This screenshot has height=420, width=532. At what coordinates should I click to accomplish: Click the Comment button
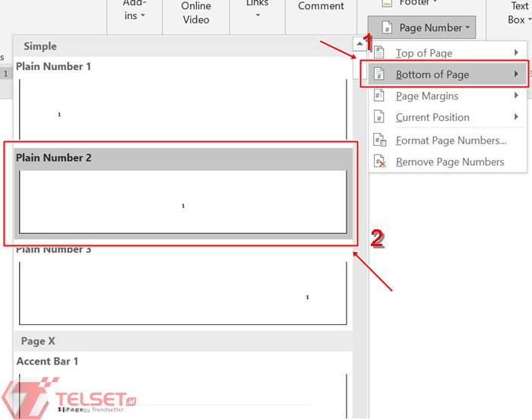point(321,6)
